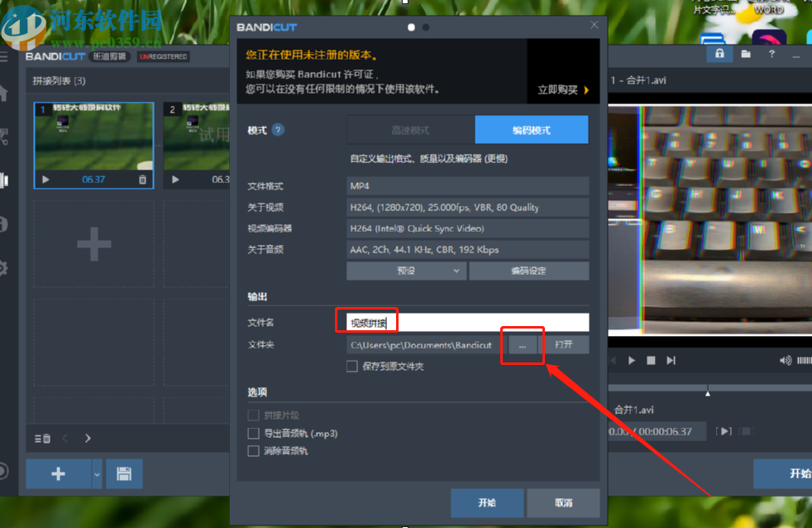Click the floppy disk save project button
Screen dimensions: 812x528
click(x=124, y=473)
